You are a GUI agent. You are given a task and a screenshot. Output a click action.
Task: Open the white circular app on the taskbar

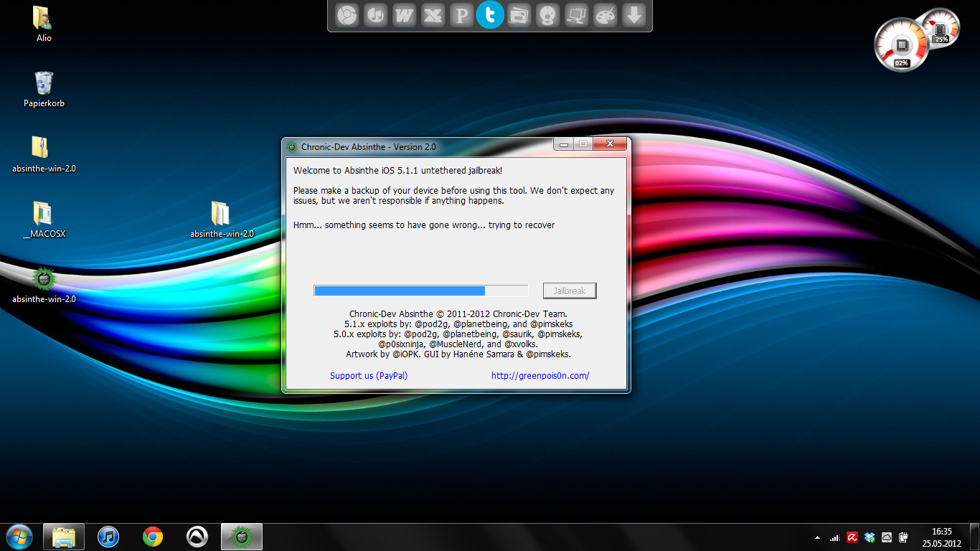point(197,537)
